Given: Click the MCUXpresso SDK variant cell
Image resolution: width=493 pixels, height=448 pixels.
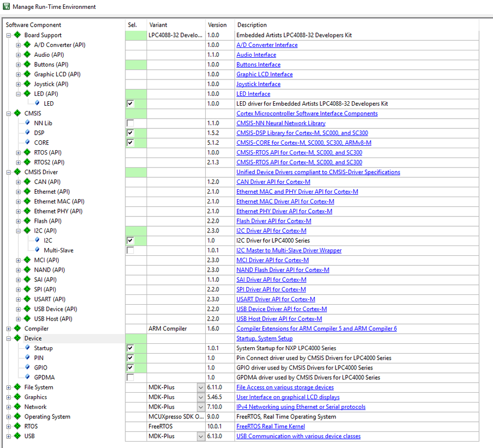Looking at the screenshot, I should 176,416.
